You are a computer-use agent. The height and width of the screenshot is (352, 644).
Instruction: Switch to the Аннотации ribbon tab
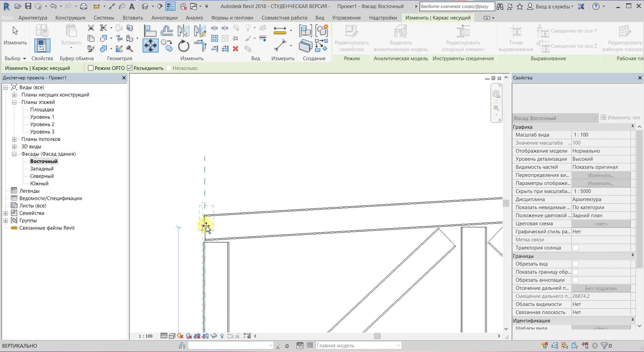(x=165, y=18)
